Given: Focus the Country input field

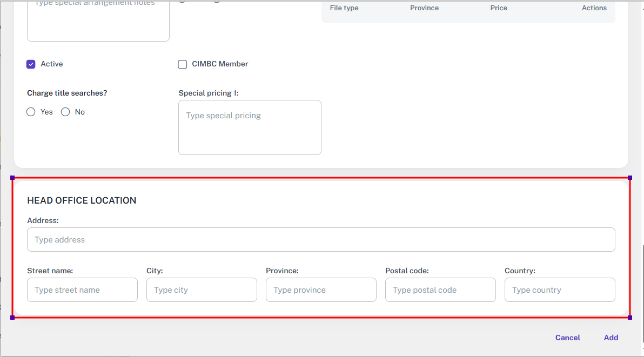Looking at the screenshot, I should (x=560, y=290).
